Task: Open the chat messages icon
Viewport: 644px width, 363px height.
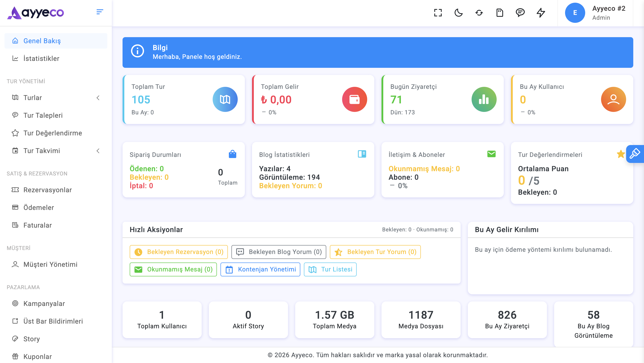Action: pyautogui.click(x=520, y=13)
